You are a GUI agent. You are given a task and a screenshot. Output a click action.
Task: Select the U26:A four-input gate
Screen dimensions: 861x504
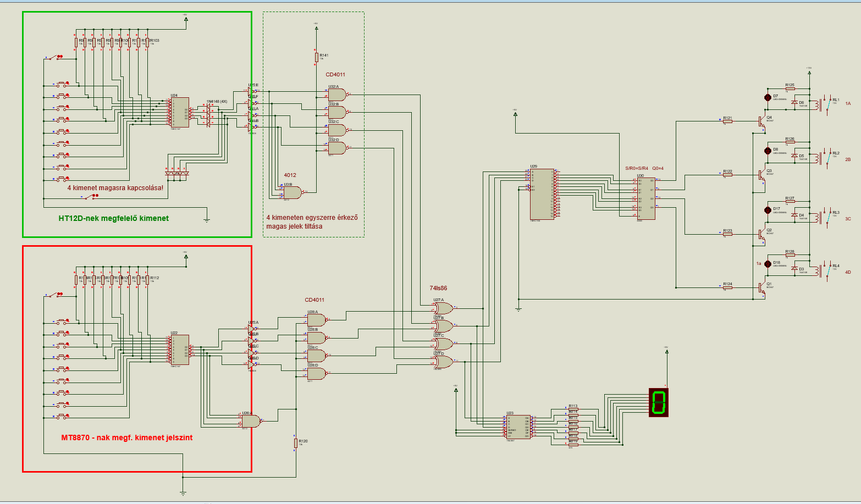coord(251,421)
